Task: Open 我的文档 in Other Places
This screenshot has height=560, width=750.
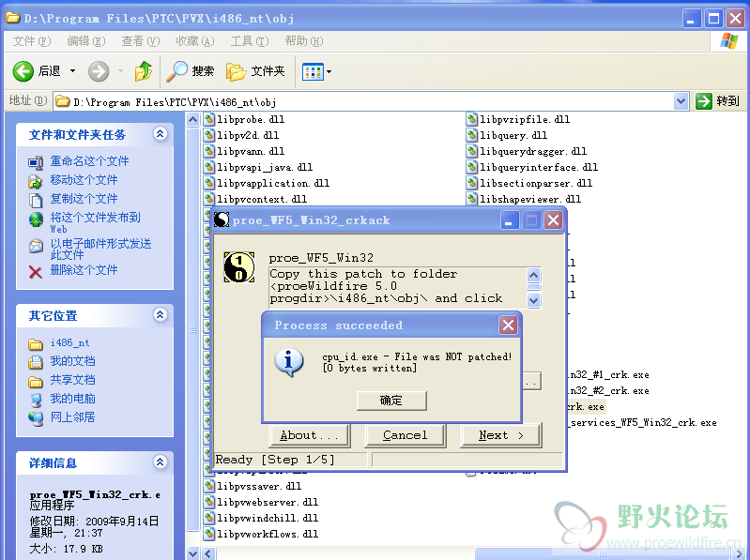Action: point(72,361)
